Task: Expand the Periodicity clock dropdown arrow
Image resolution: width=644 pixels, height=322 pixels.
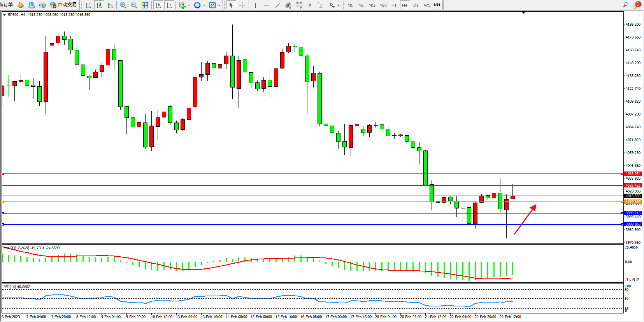Action: coord(204,5)
